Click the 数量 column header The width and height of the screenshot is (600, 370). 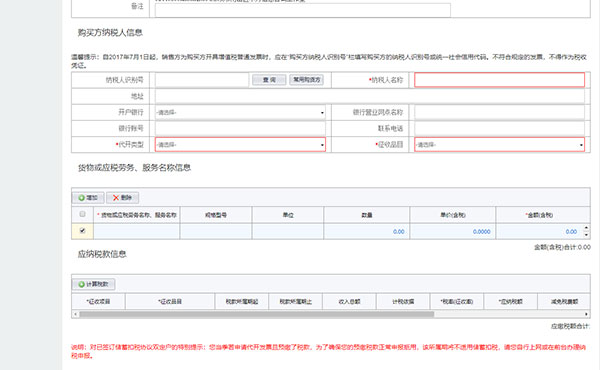[x=367, y=215]
